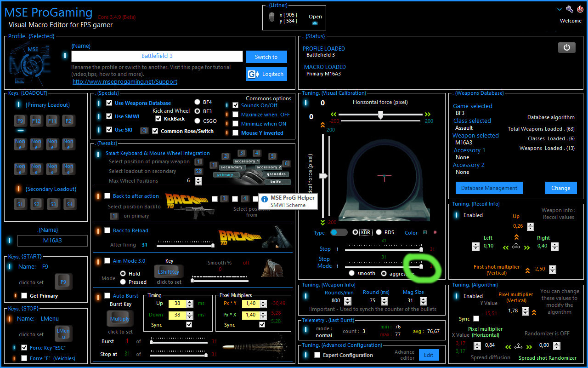The width and height of the screenshot is (588, 368).
Task: Open settings with the wrench icon
Action: coord(569,9)
